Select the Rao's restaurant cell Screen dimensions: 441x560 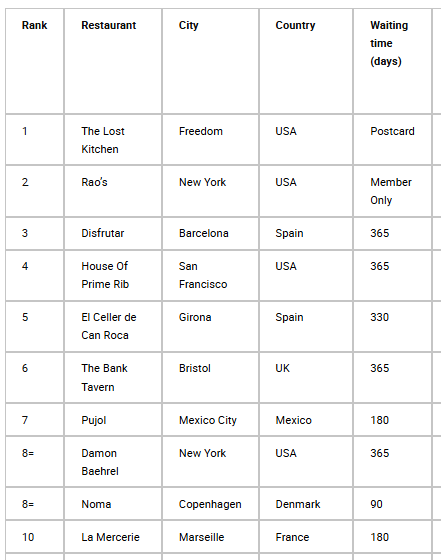(x=113, y=191)
